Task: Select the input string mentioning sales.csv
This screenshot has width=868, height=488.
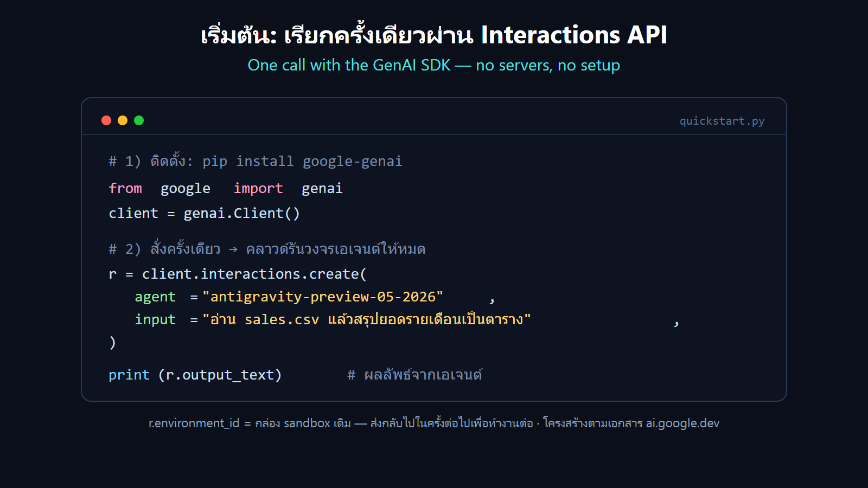Action: 366,319
